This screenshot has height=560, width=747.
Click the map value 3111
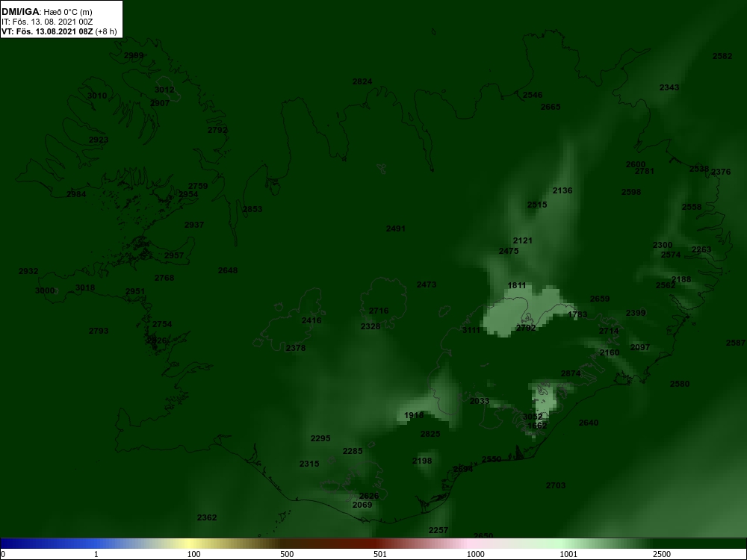click(471, 330)
